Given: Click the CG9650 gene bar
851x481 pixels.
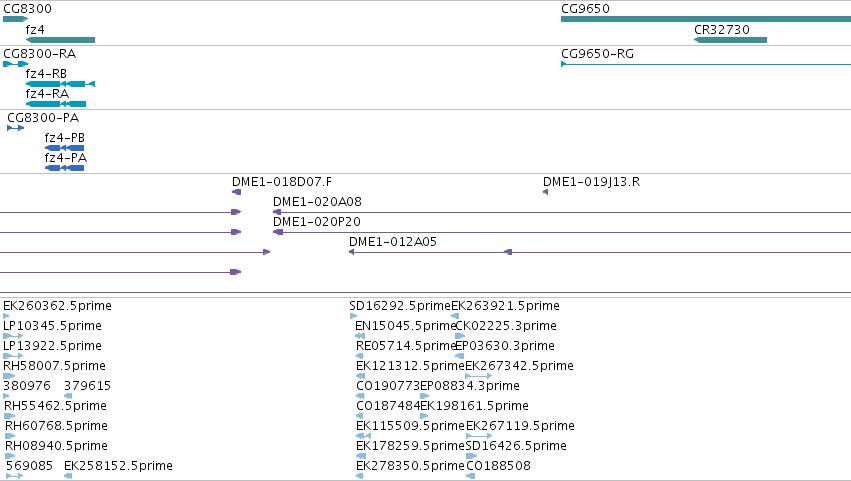Looking at the screenshot, I should point(706,19).
